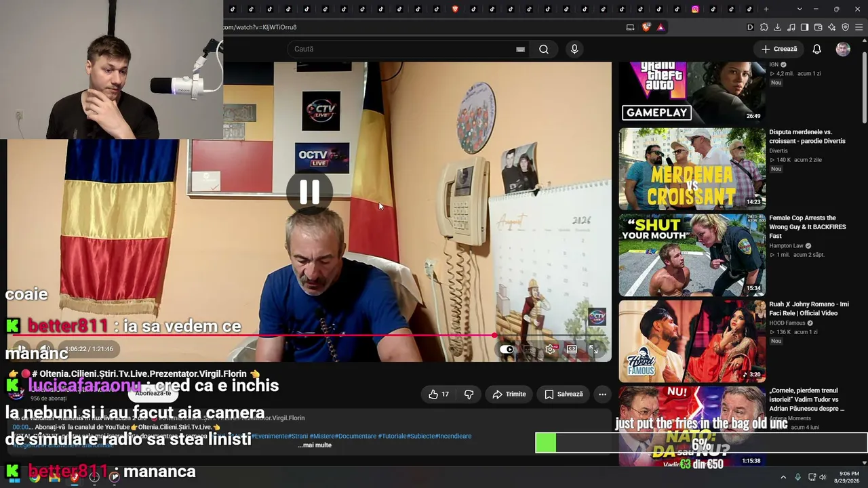Click the taskbar microphone tray icon
Screen dimensions: 868x488
point(797,477)
